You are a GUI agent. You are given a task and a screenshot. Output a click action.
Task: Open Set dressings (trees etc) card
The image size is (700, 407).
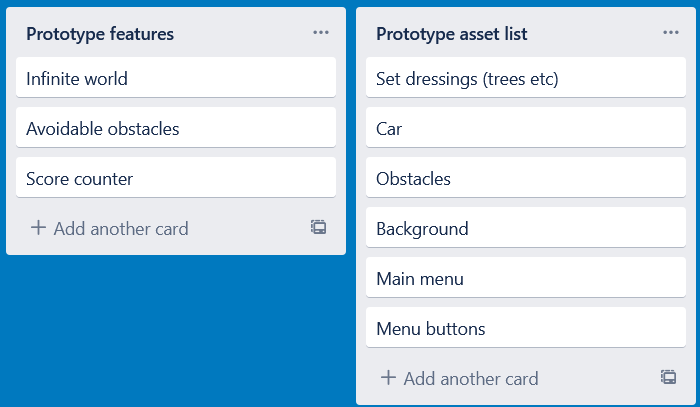[526, 78]
